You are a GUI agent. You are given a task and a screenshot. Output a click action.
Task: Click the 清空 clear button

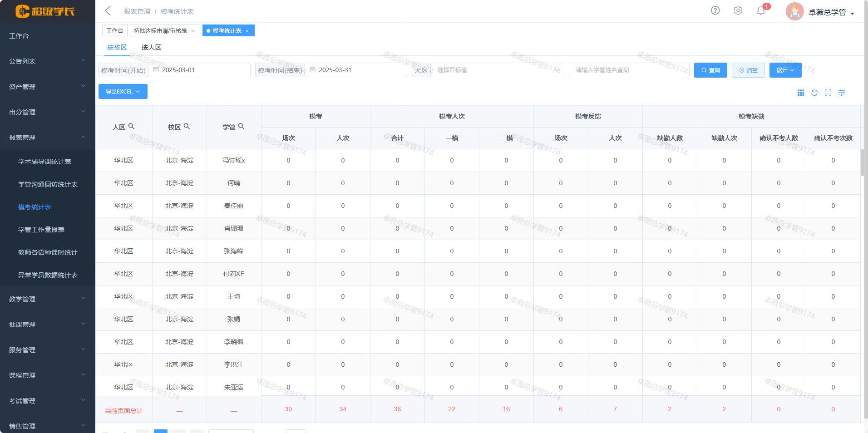(748, 70)
